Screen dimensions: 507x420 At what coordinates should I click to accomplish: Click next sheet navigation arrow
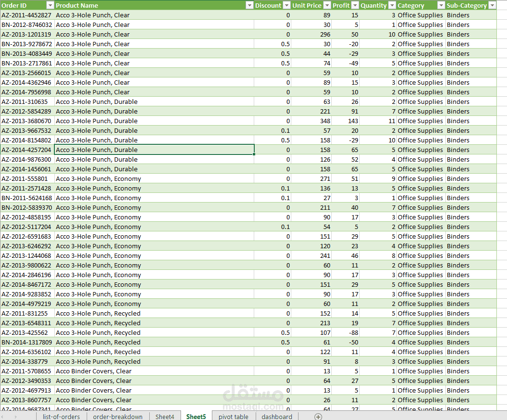15,417
